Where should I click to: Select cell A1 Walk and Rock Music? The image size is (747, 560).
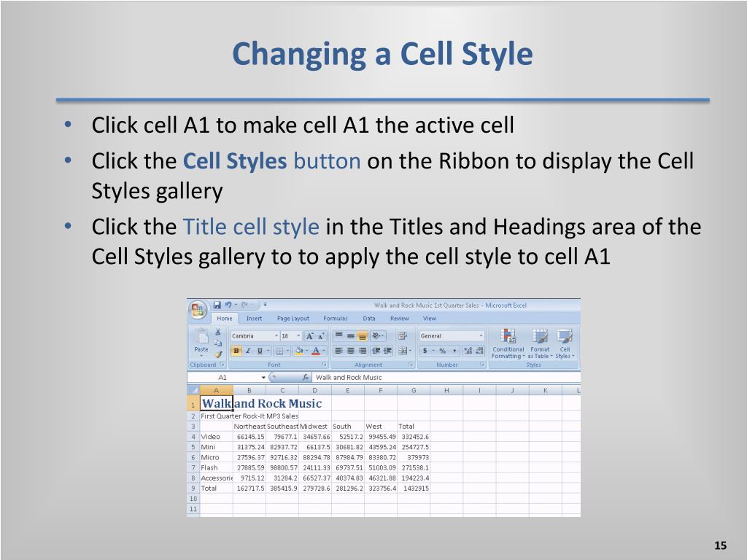click(x=216, y=403)
